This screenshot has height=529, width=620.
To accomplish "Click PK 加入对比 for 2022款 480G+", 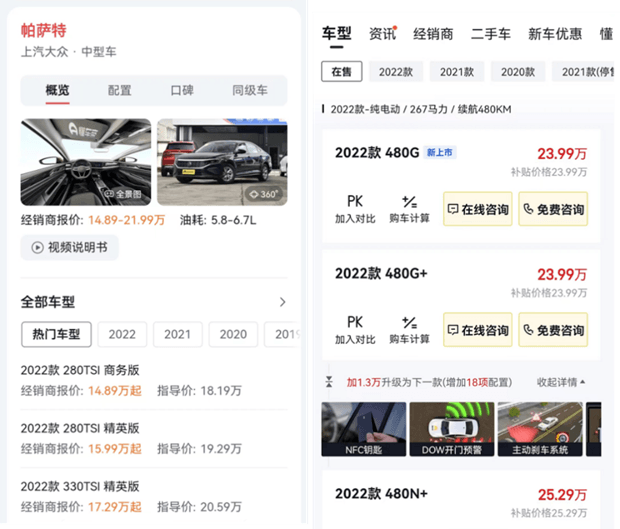I will click(355, 330).
